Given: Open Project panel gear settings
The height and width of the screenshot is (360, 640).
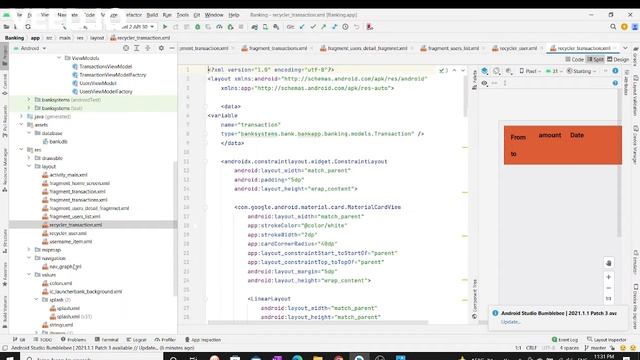Looking at the screenshot, I should [161, 48].
